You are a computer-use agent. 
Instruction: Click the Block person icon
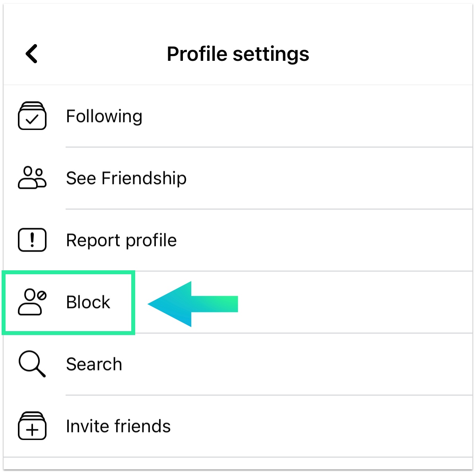[x=32, y=302]
